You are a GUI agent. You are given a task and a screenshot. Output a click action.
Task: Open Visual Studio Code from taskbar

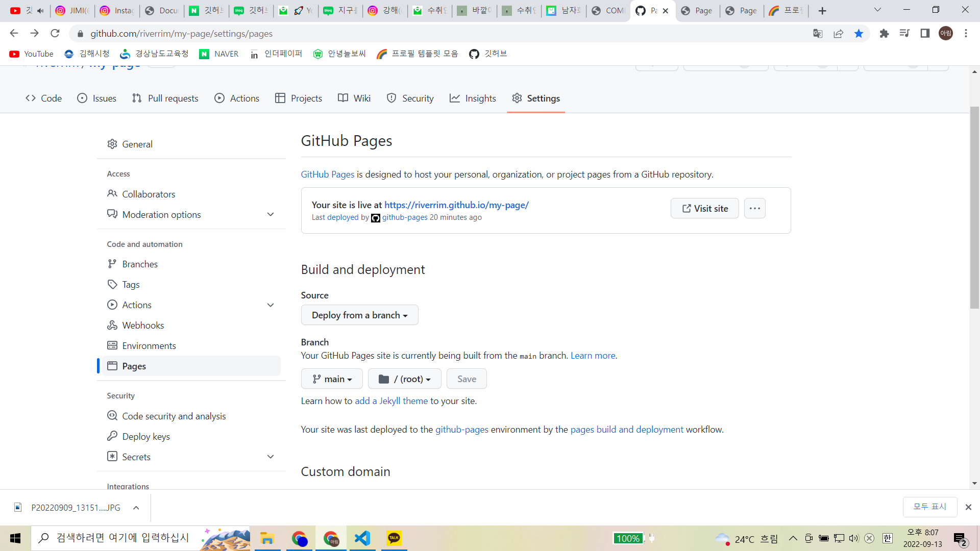click(x=362, y=538)
